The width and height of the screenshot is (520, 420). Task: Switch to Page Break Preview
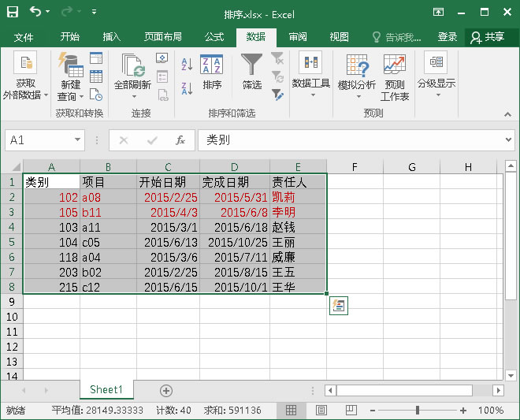click(x=351, y=411)
